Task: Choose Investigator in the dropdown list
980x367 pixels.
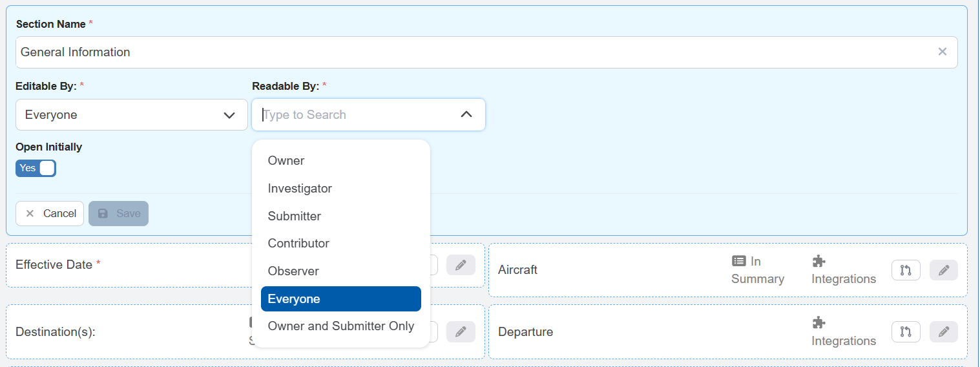Action: pyautogui.click(x=300, y=189)
